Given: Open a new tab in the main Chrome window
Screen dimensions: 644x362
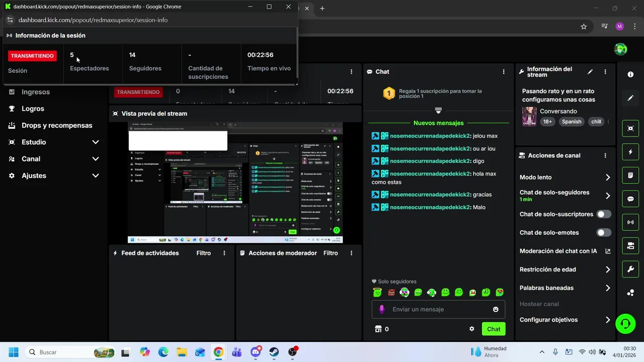Looking at the screenshot, I should click(x=323, y=8).
